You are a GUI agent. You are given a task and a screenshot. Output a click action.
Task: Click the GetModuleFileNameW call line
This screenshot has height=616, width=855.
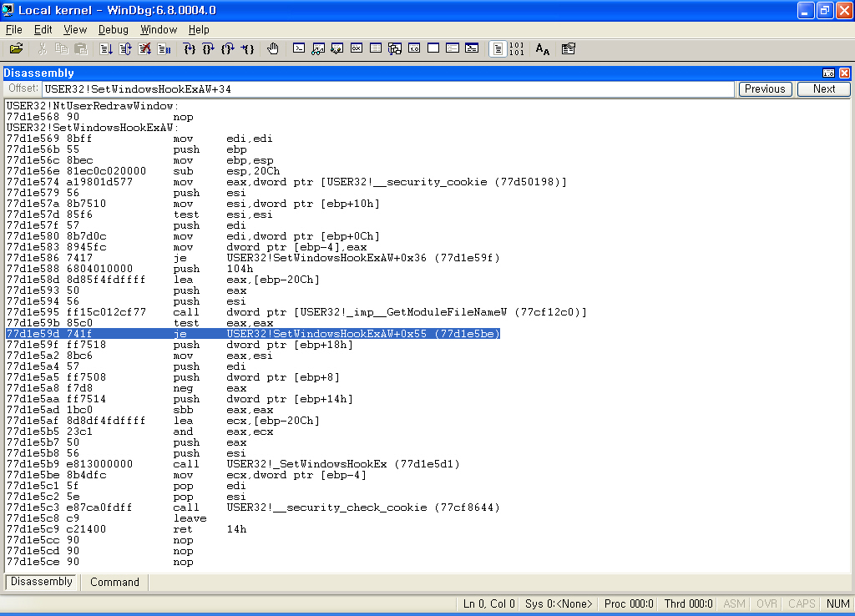[296, 312]
